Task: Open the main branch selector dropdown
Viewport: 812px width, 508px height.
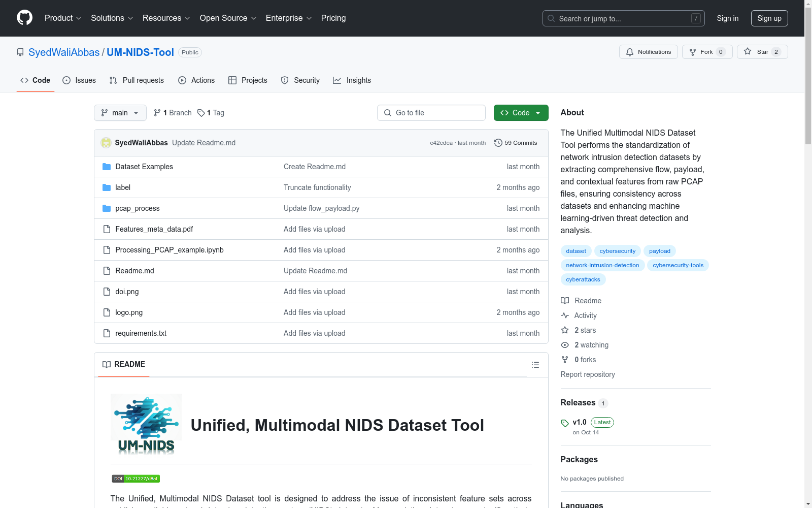Action: pos(120,113)
